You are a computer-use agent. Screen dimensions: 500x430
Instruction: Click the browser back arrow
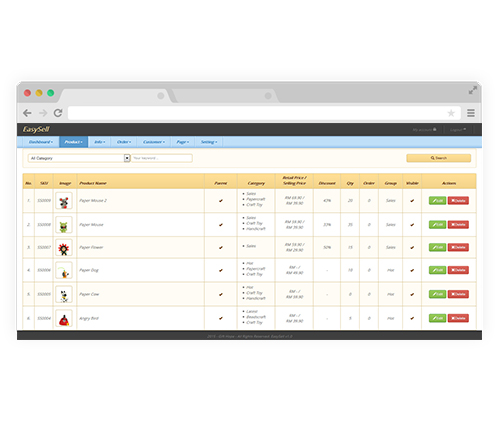click(x=27, y=113)
